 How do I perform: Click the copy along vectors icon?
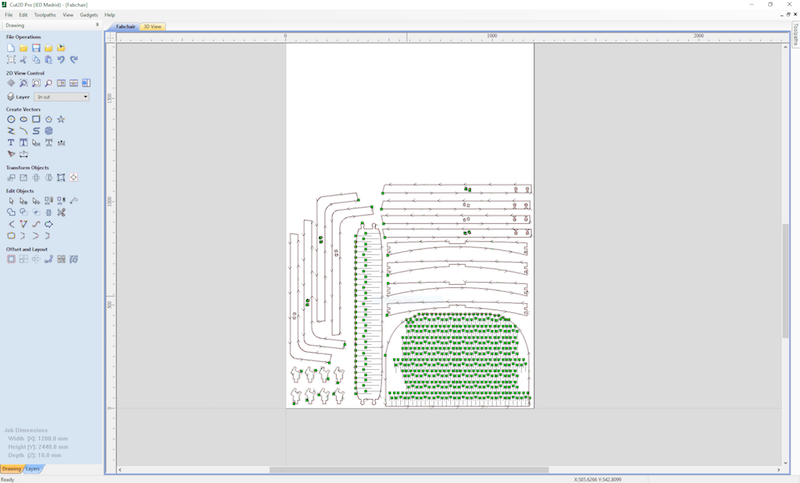pyautogui.click(x=48, y=259)
